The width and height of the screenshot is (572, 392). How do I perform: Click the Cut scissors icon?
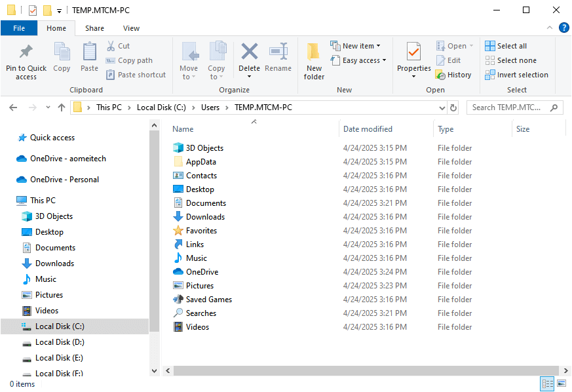pos(111,46)
